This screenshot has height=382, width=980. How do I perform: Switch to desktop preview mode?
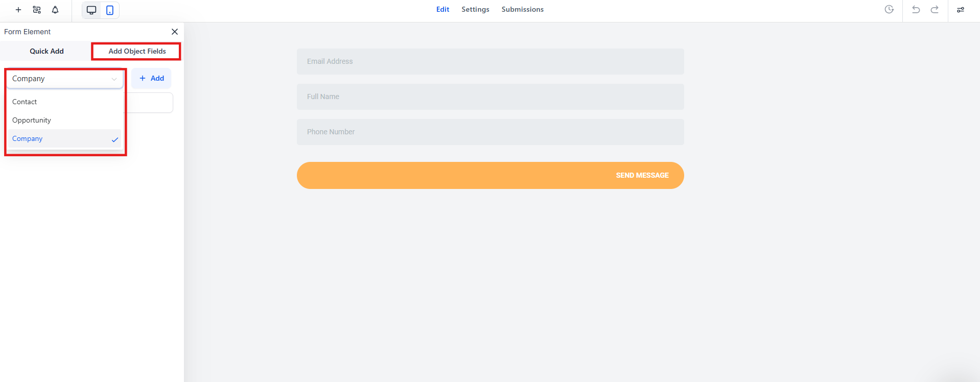pos(91,10)
